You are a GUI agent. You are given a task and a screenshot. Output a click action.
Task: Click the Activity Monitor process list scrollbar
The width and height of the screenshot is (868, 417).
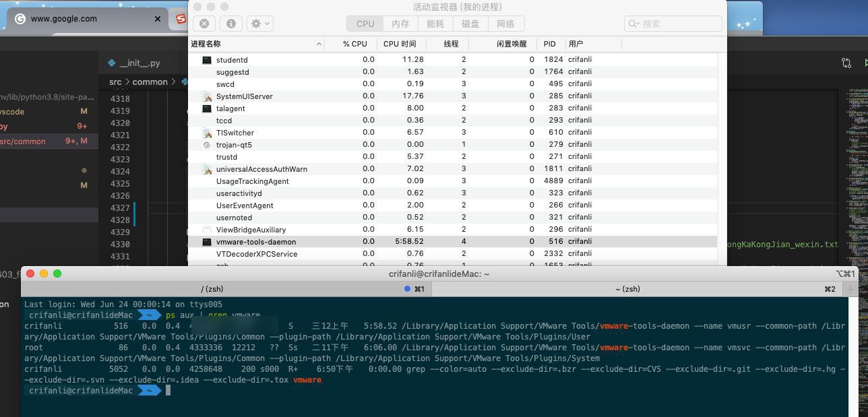[x=722, y=158]
